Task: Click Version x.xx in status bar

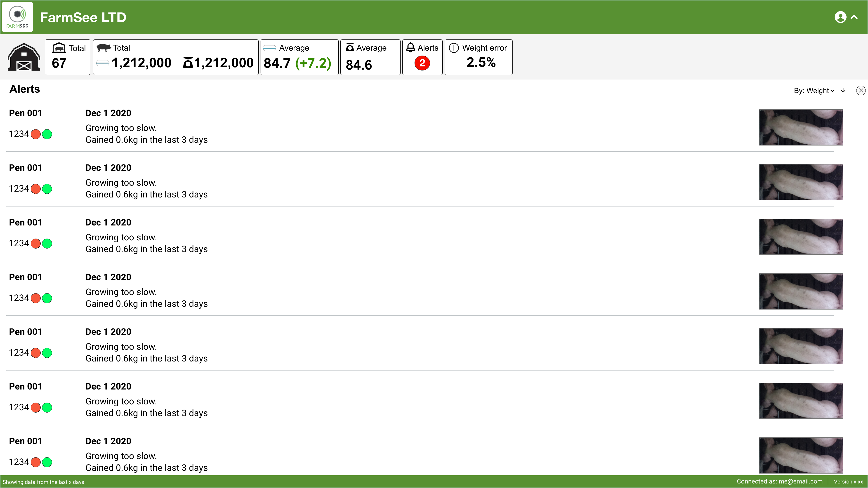Action: click(848, 482)
